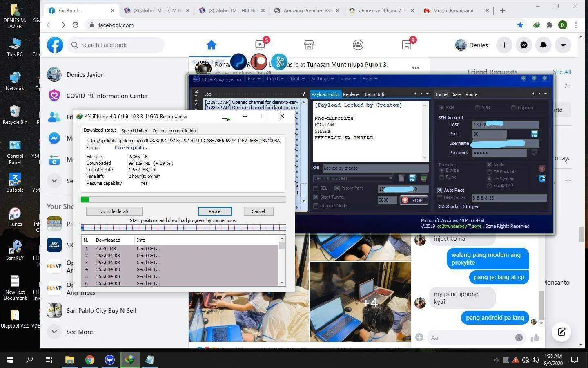Click the Search Facebook field

[x=116, y=45]
